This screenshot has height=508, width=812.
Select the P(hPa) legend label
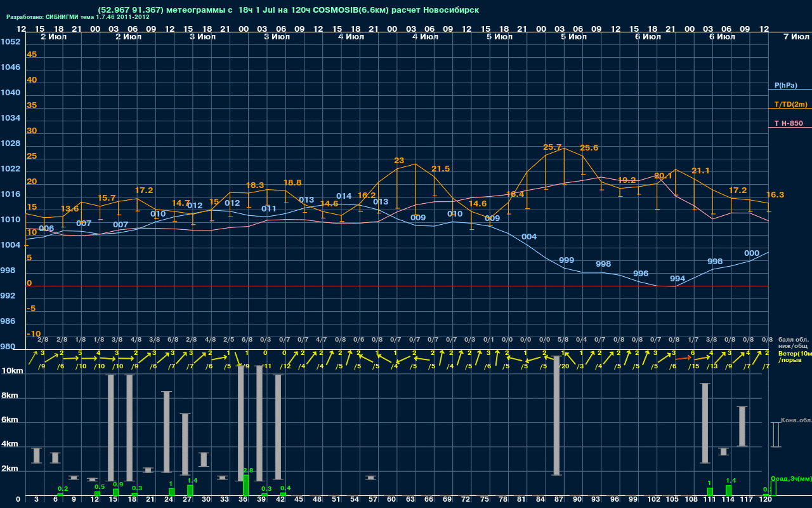(785, 85)
